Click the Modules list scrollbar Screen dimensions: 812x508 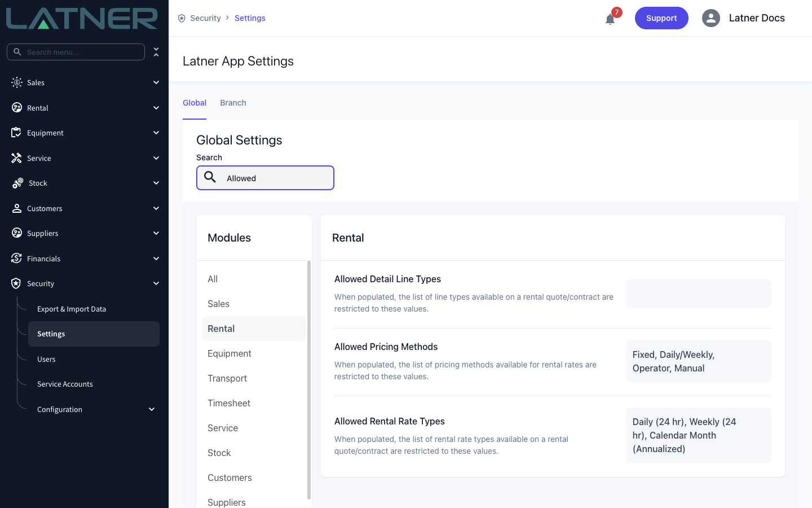coord(308,380)
